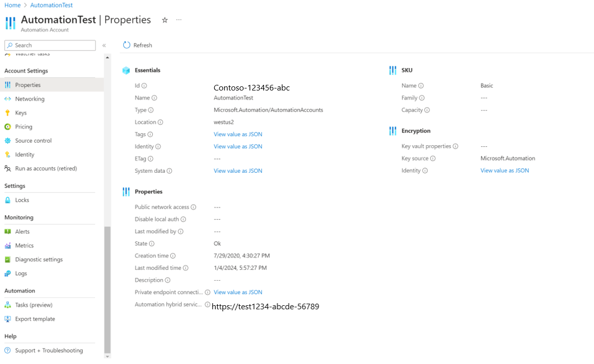View Tags value as JSON
This screenshot has width=594, height=364.
(238, 134)
